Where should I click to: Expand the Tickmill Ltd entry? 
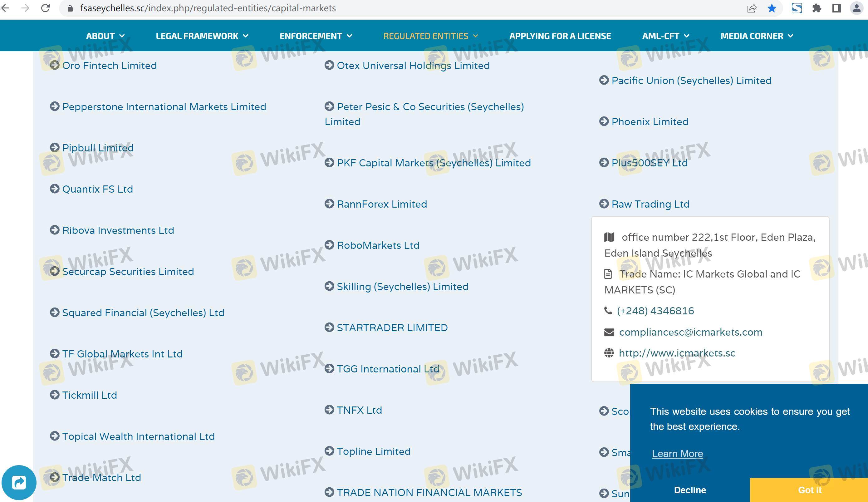point(89,395)
